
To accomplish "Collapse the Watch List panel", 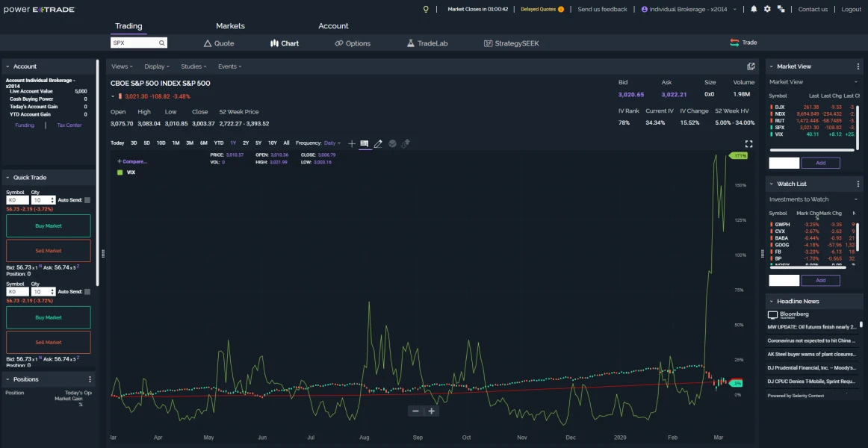I will (772, 184).
